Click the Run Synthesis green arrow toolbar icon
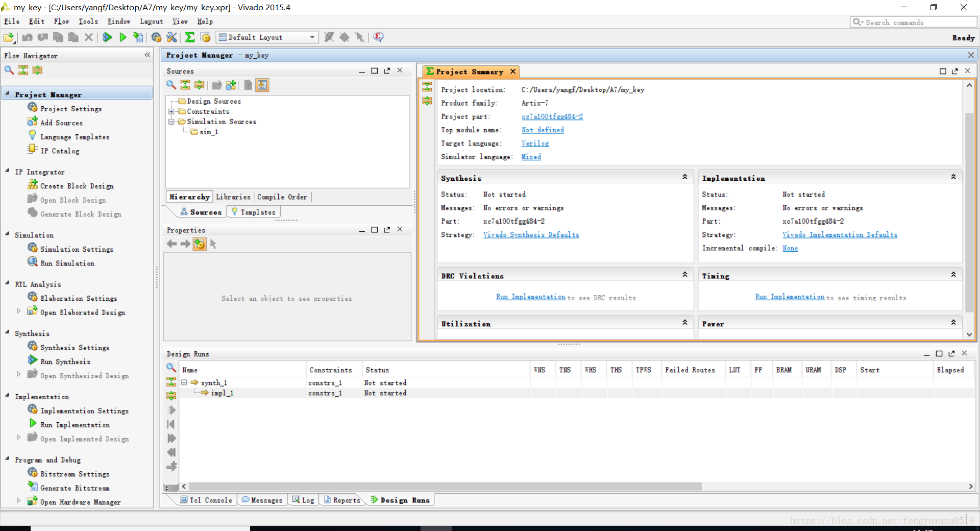Viewport: 980px width, 531px height. [x=107, y=37]
